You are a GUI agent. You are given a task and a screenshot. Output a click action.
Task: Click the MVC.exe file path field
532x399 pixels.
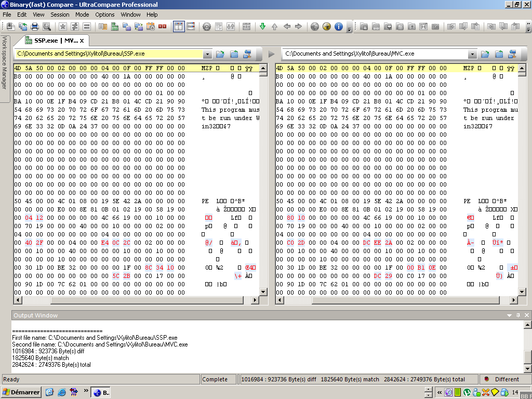tap(376, 54)
